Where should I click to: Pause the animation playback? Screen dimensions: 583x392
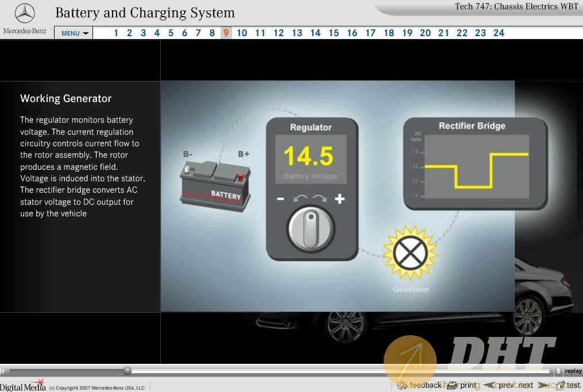click(x=558, y=371)
